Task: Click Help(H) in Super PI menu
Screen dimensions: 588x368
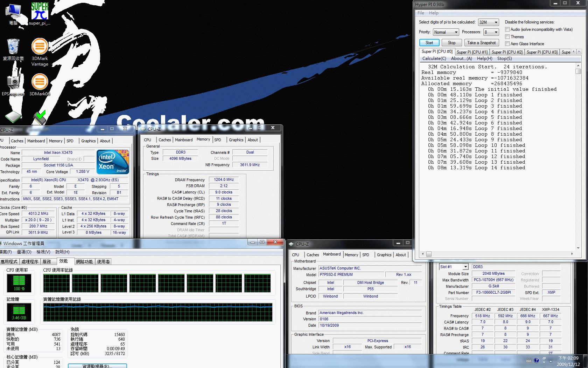Action: (484, 59)
